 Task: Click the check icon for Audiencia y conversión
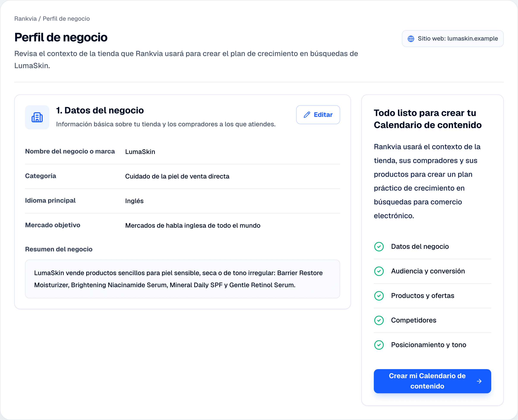pyautogui.click(x=379, y=271)
